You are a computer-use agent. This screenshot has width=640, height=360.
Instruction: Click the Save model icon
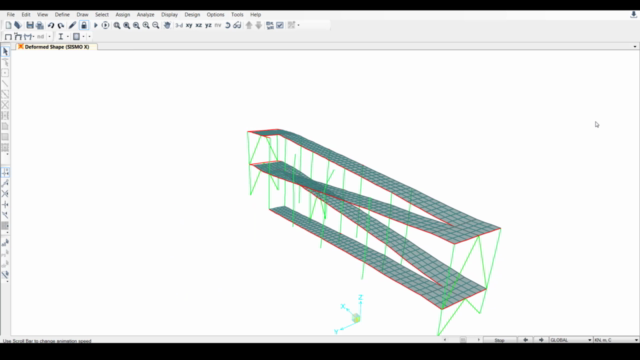(x=30, y=25)
